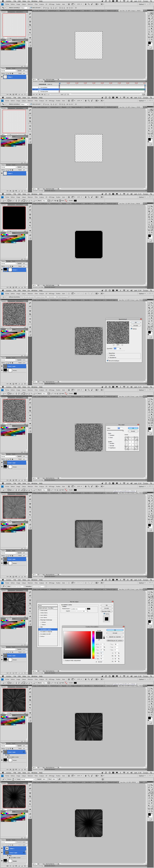Select the S saturation radio in color picker
The height and width of the screenshot is (868, 154).
(x=97, y=647)
